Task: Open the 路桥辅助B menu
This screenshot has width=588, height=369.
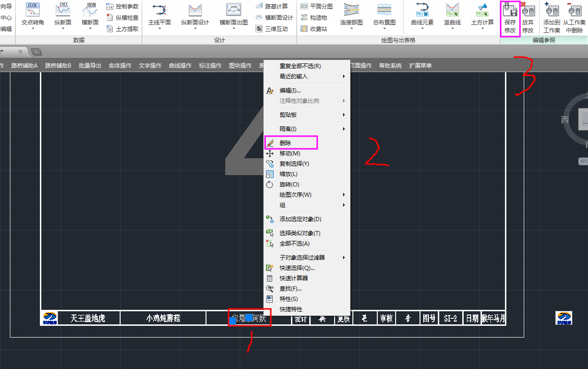Action: (x=58, y=66)
